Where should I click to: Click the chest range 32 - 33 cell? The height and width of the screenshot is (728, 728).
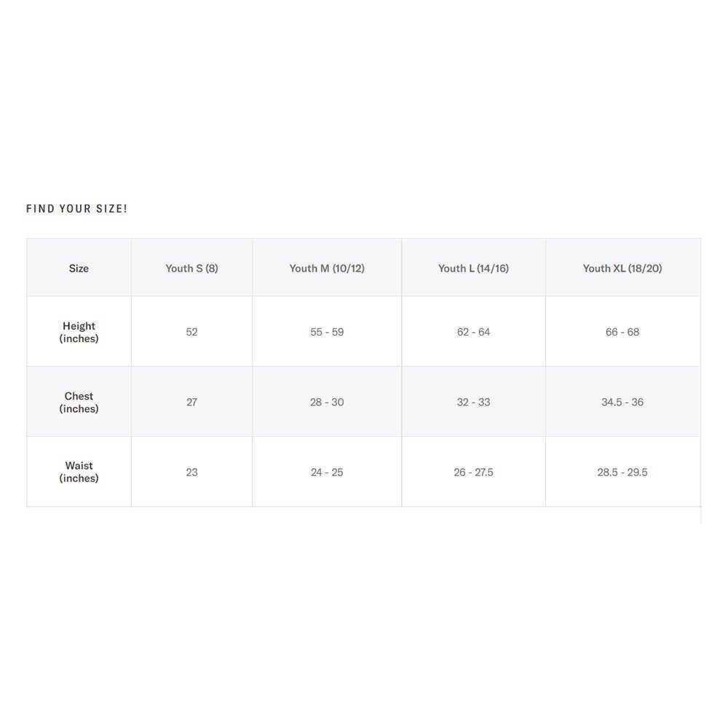click(474, 402)
